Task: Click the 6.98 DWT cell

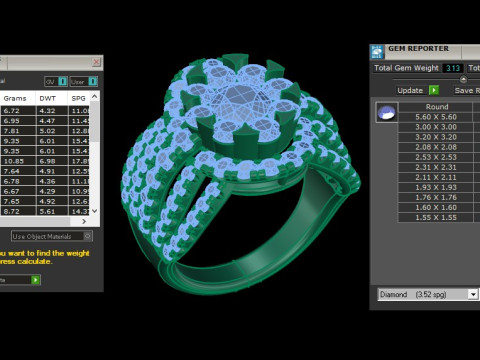Action: pos(52,161)
